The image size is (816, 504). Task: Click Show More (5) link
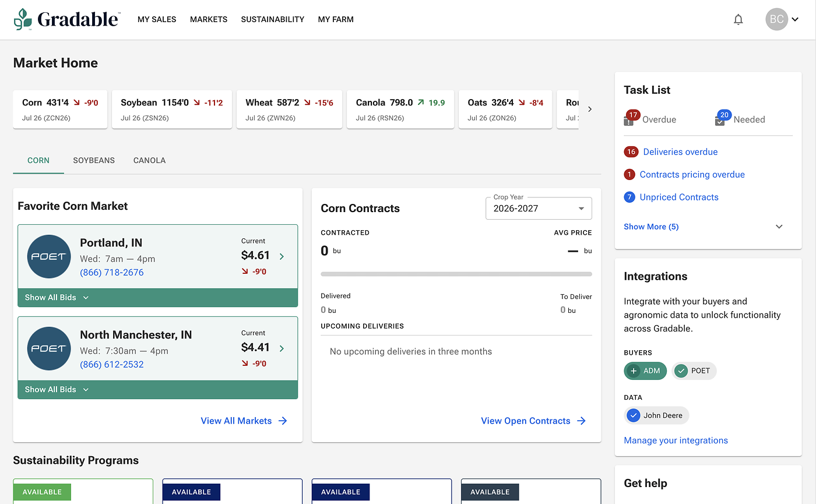click(x=651, y=227)
